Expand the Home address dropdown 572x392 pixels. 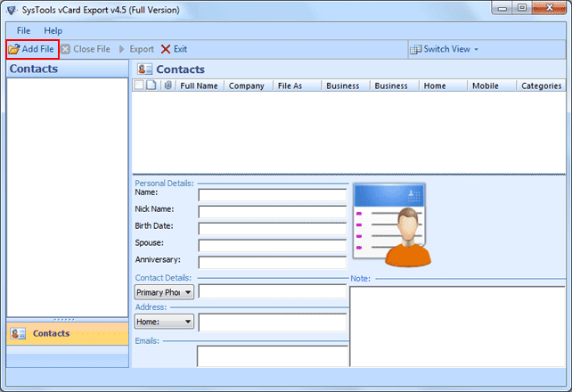(x=164, y=322)
